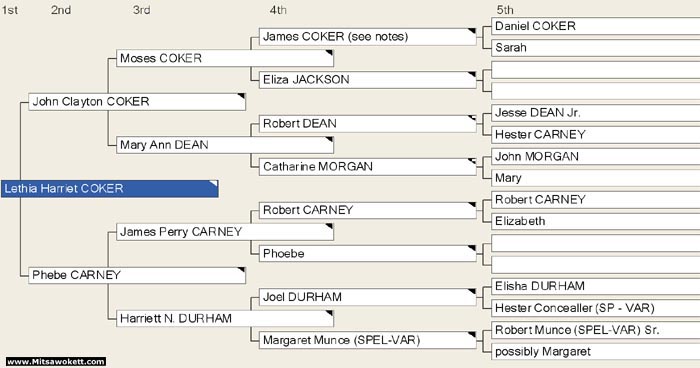Open corner arrow on John Clayton COKER
The width and height of the screenshot is (700, 368).
(x=241, y=96)
